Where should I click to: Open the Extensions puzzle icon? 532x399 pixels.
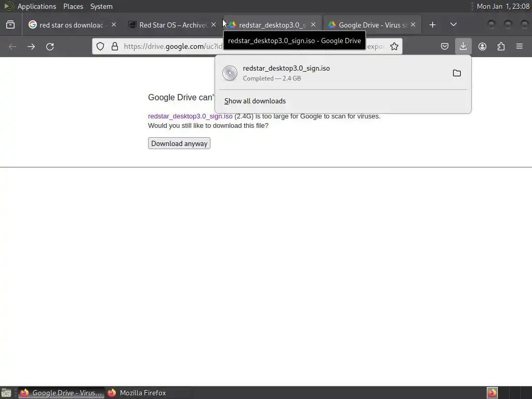[501, 46]
